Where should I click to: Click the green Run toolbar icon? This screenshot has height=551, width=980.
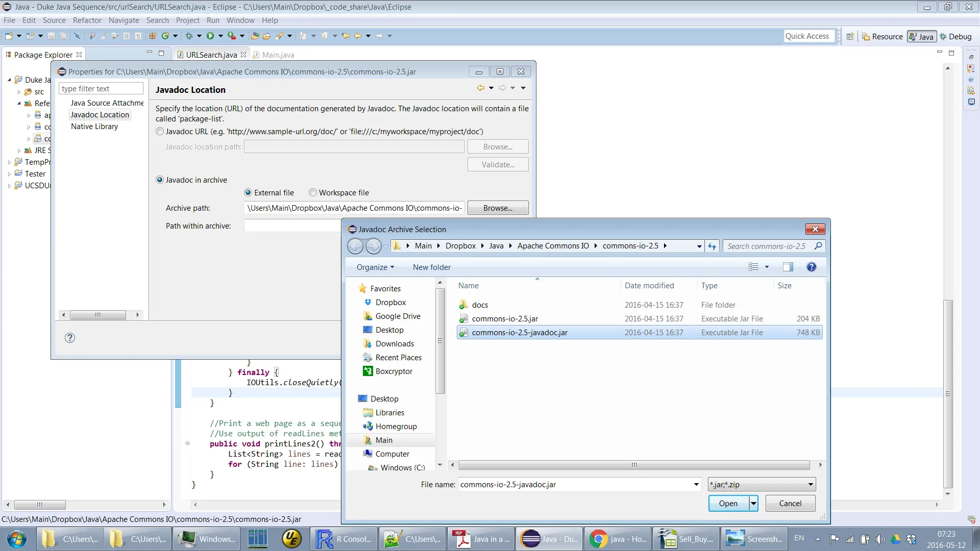tap(210, 36)
